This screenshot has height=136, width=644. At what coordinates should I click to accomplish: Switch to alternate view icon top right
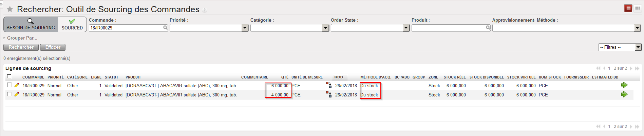638,8
